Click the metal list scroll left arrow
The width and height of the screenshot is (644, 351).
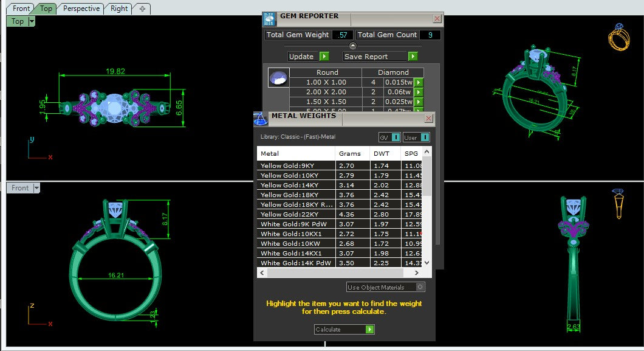(x=262, y=273)
